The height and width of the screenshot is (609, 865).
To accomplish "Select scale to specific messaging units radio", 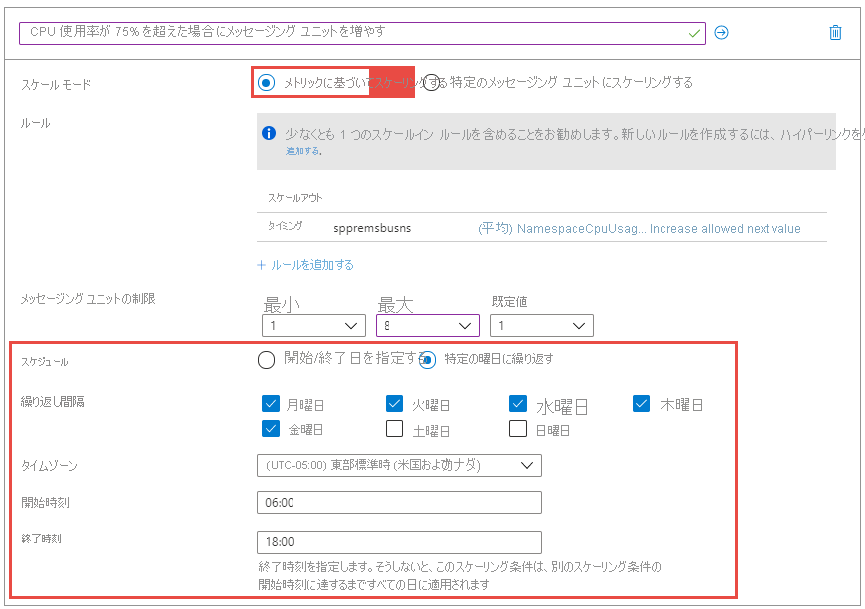I will (x=431, y=83).
